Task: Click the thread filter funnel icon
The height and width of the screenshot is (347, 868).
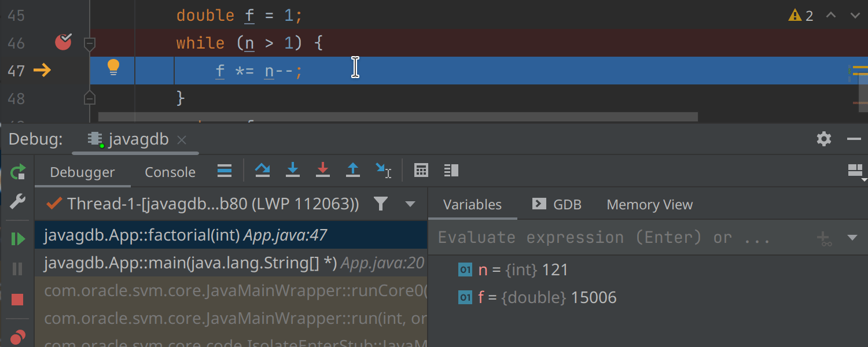Action: pyautogui.click(x=380, y=204)
